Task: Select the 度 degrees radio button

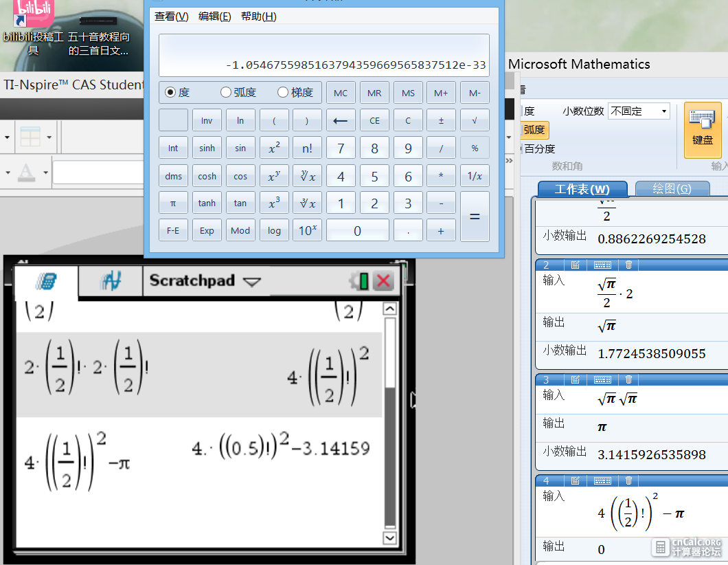Action: (170, 93)
